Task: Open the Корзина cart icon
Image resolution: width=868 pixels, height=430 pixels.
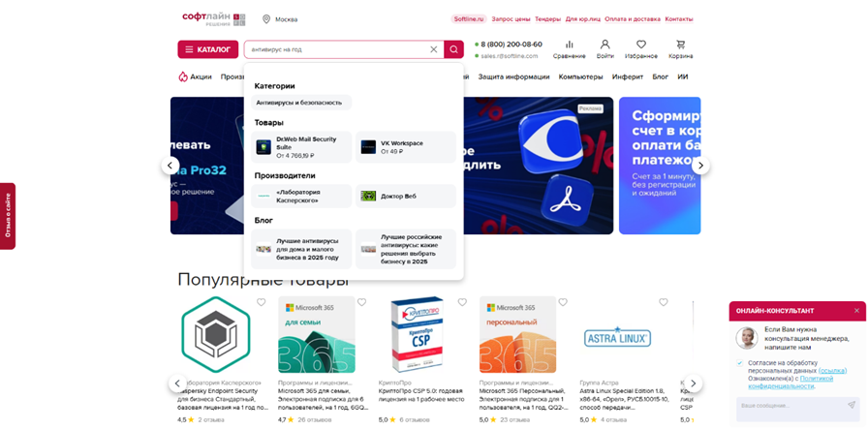Action: point(680,49)
